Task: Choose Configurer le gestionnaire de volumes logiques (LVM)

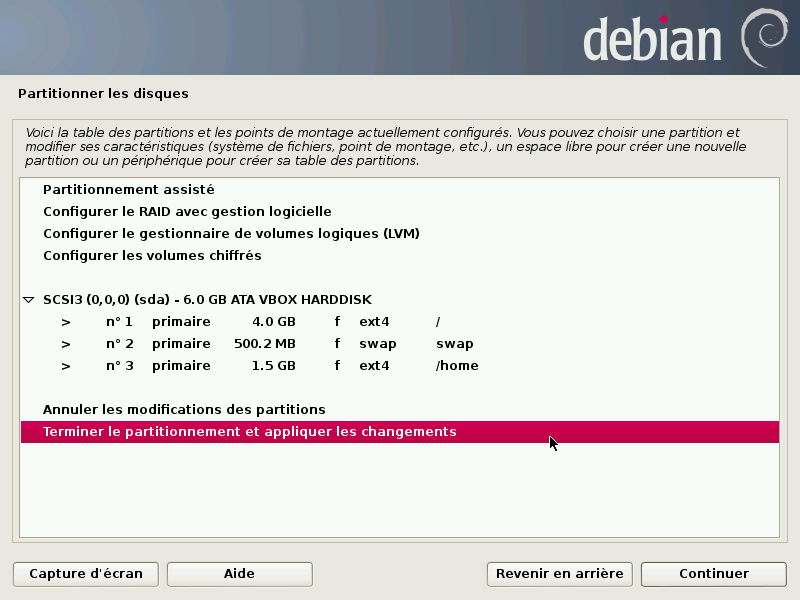Action: pos(231,234)
